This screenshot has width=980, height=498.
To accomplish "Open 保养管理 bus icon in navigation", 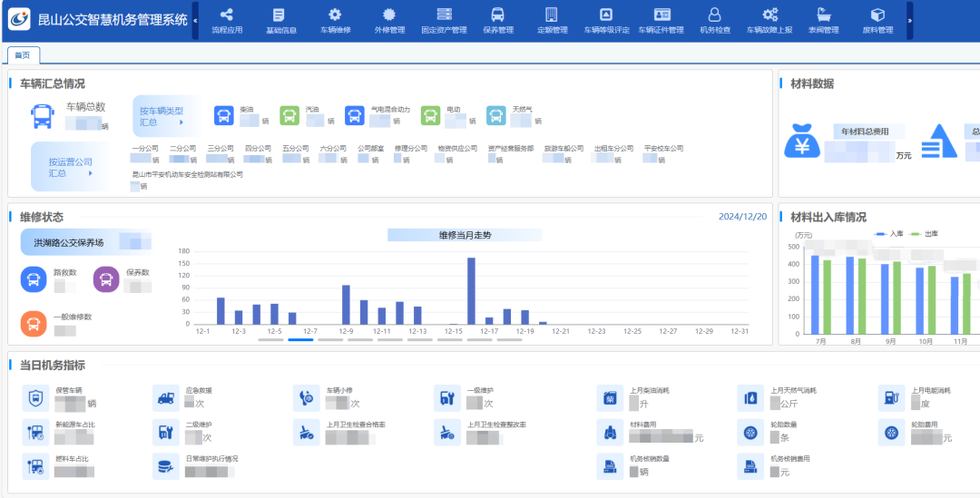I will [498, 15].
